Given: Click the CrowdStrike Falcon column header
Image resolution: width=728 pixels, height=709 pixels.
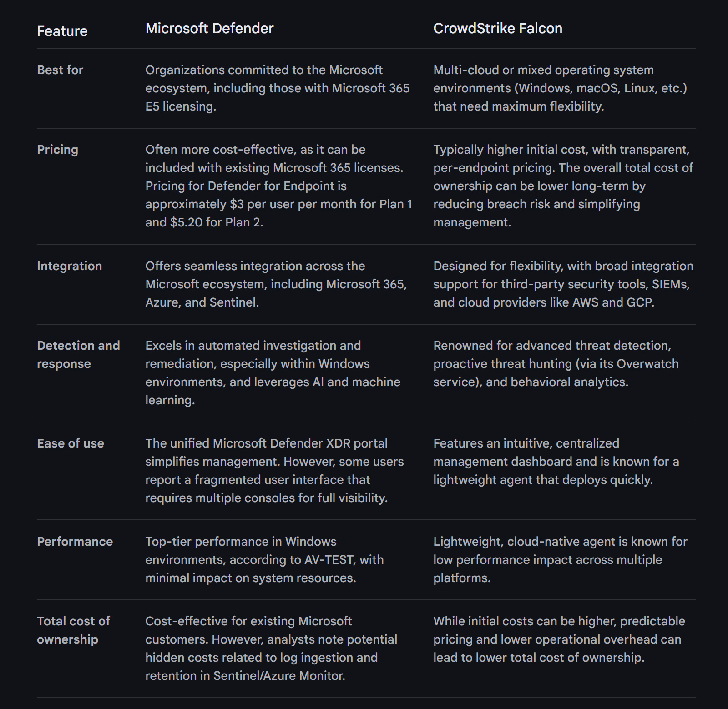Looking at the screenshot, I should click(497, 28).
